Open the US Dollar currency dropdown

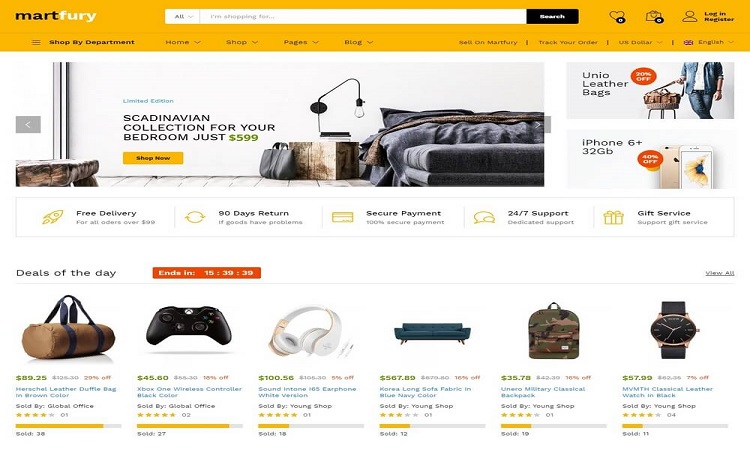pos(640,42)
